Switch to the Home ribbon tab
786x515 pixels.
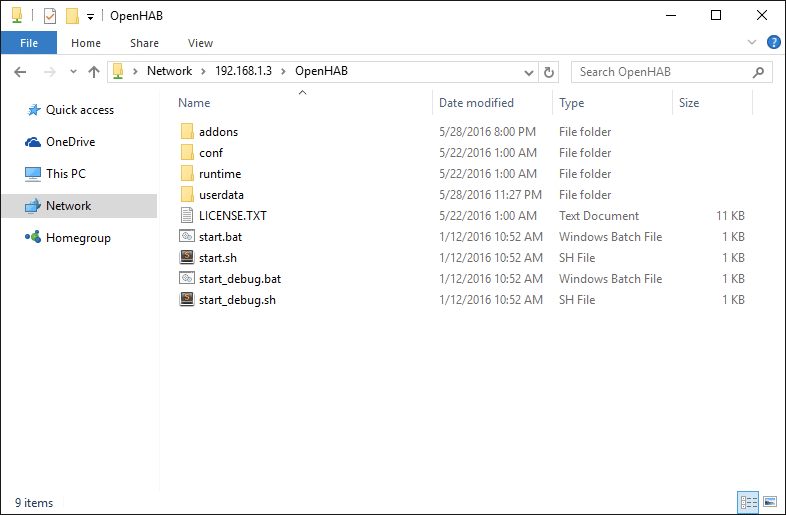pyautogui.click(x=86, y=43)
